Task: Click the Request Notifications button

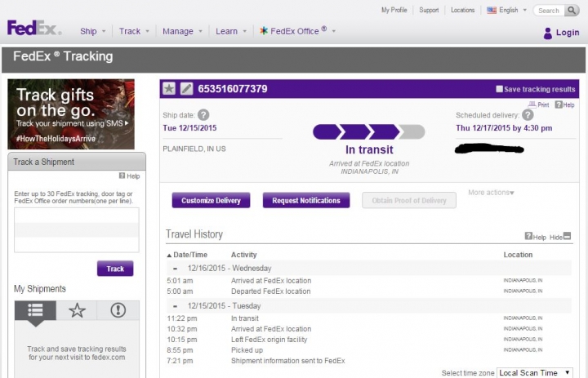Action: [306, 200]
